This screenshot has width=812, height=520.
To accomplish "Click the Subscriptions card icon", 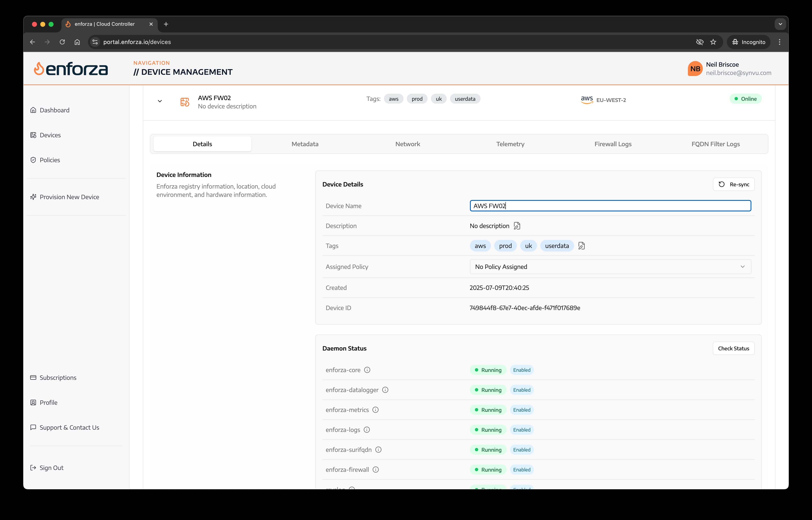I will (x=33, y=378).
